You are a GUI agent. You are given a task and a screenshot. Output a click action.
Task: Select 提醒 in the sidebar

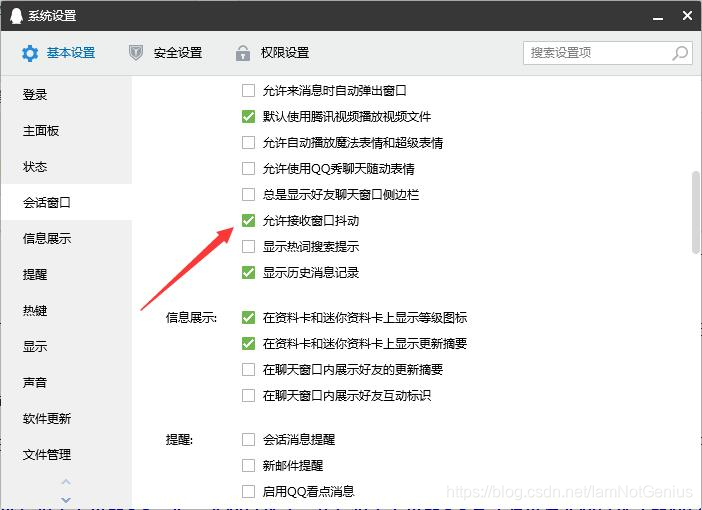pyautogui.click(x=66, y=274)
